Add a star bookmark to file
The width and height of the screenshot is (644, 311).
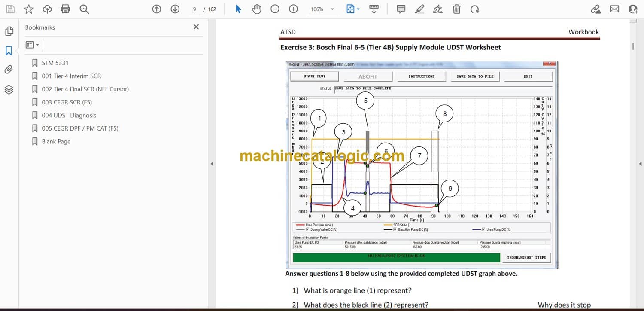tap(29, 9)
